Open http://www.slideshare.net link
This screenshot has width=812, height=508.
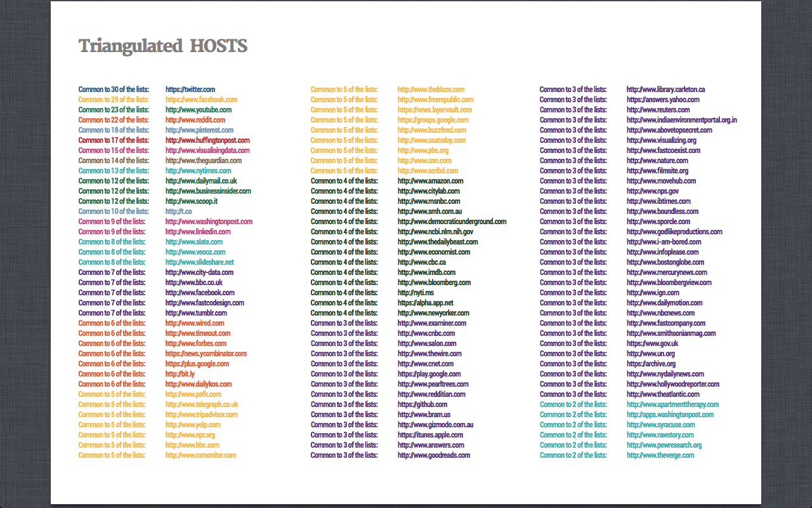200,262
